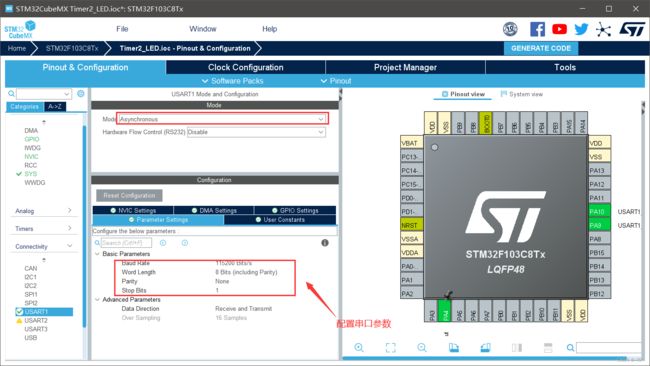Select pin PA10 on the chip
650x366 pixels.
[x=599, y=211]
